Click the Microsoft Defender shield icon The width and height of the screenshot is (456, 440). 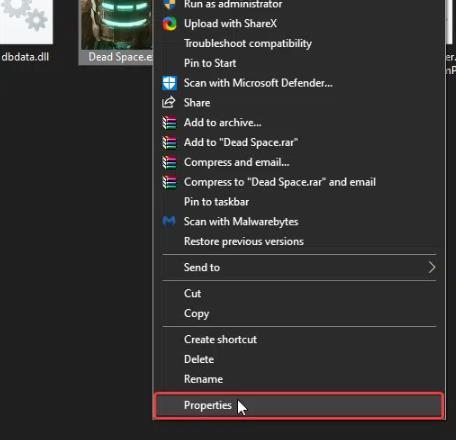point(169,83)
